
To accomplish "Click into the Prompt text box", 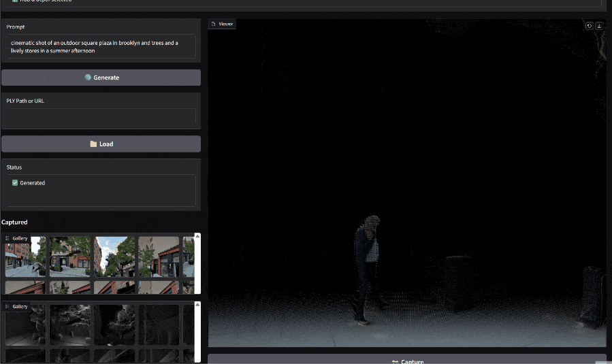I will coord(101,47).
